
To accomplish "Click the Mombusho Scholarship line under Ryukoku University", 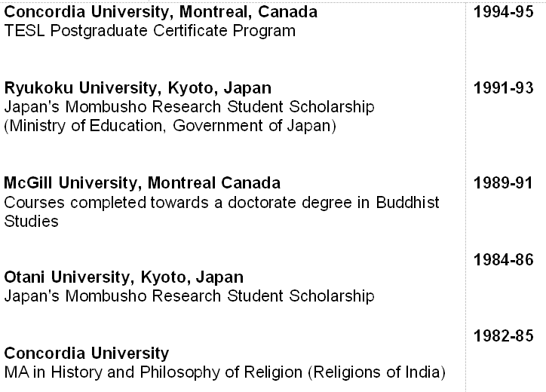I will pos(189,107).
